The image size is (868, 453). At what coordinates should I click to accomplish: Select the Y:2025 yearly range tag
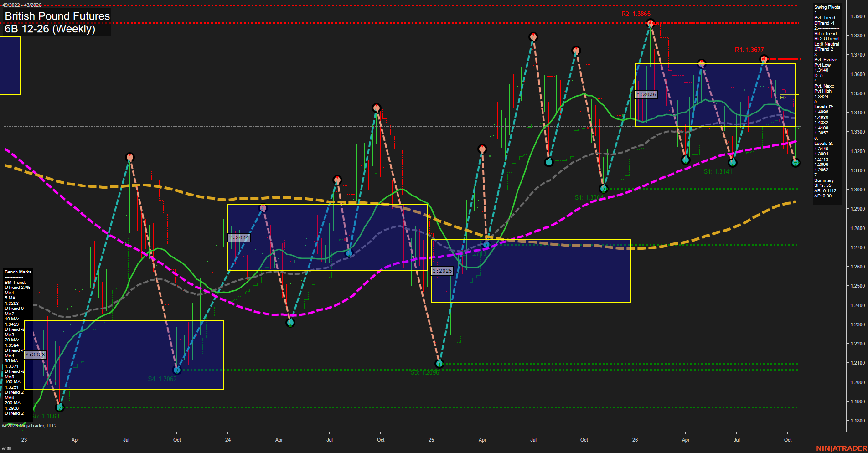click(x=442, y=271)
